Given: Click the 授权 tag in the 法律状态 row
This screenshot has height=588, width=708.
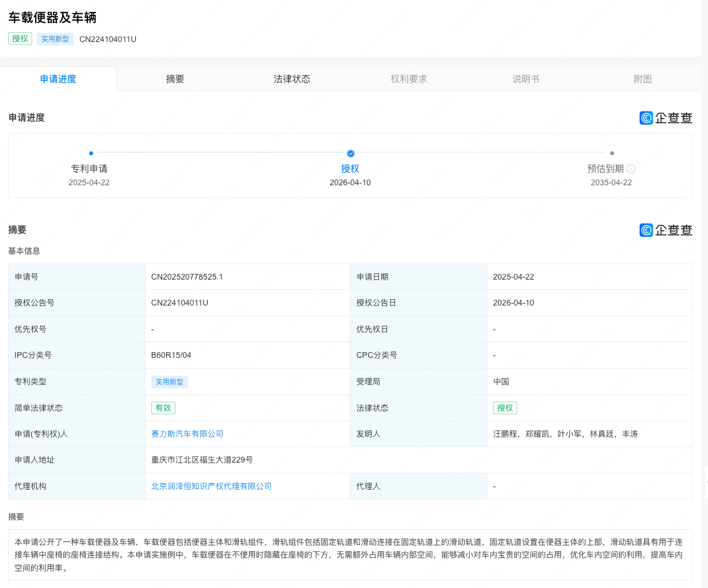Looking at the screenshot, I should (504, 407).
